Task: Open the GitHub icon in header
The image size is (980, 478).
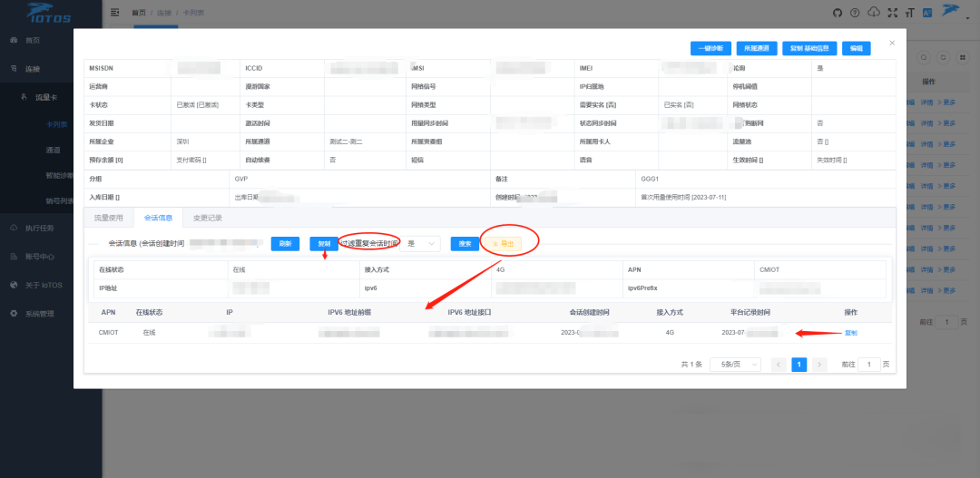Action: point(838,13)
